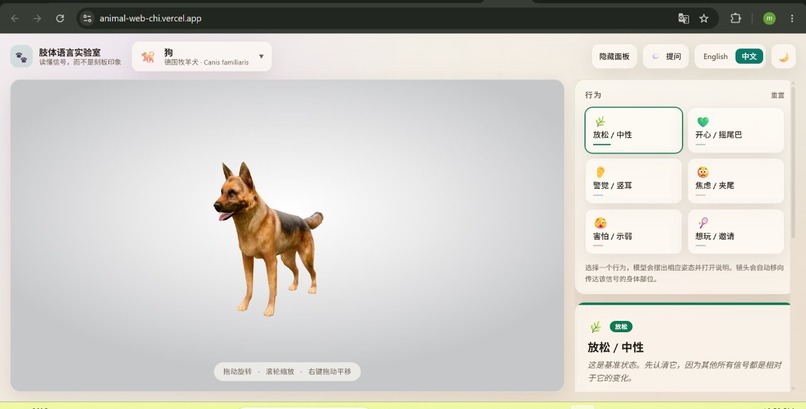Image resolution: width=806 pixels, height=409 pixels.
Task: Click the dog icon in species selector
Action: pyautogui.click(x=148, y=57)
